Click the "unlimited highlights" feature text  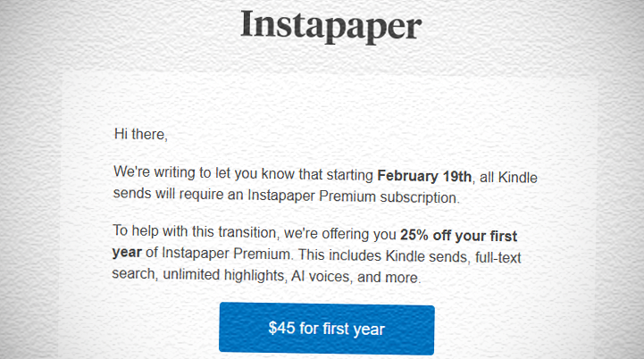point(229,277)
